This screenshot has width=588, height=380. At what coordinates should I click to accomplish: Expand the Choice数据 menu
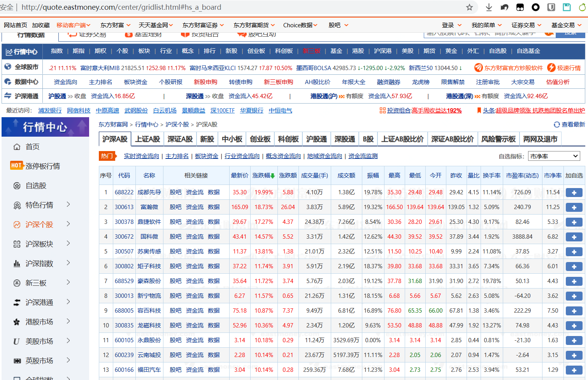coord(300,25)
